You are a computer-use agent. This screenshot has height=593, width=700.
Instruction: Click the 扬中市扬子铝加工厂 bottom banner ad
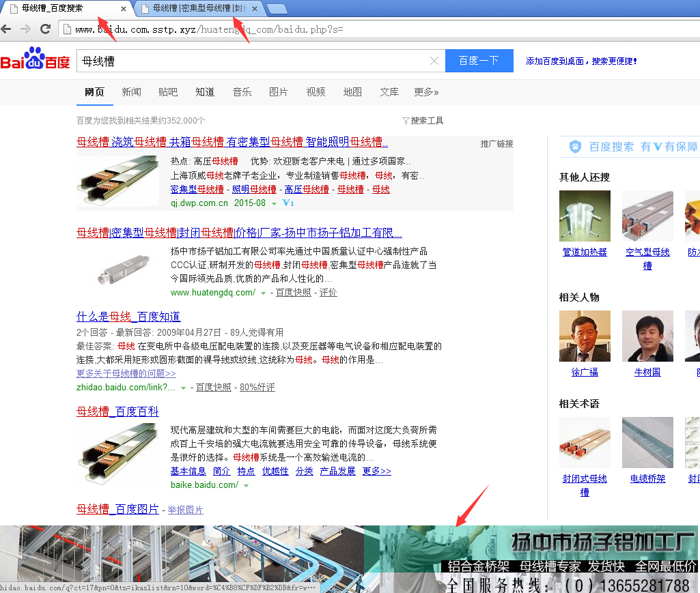pos(350,559)
